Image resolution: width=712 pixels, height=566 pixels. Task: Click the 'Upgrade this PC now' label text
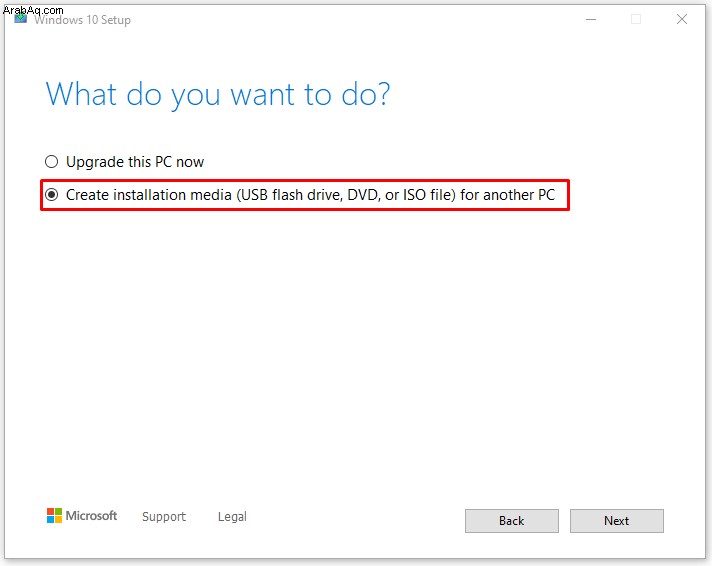[135, 162]
